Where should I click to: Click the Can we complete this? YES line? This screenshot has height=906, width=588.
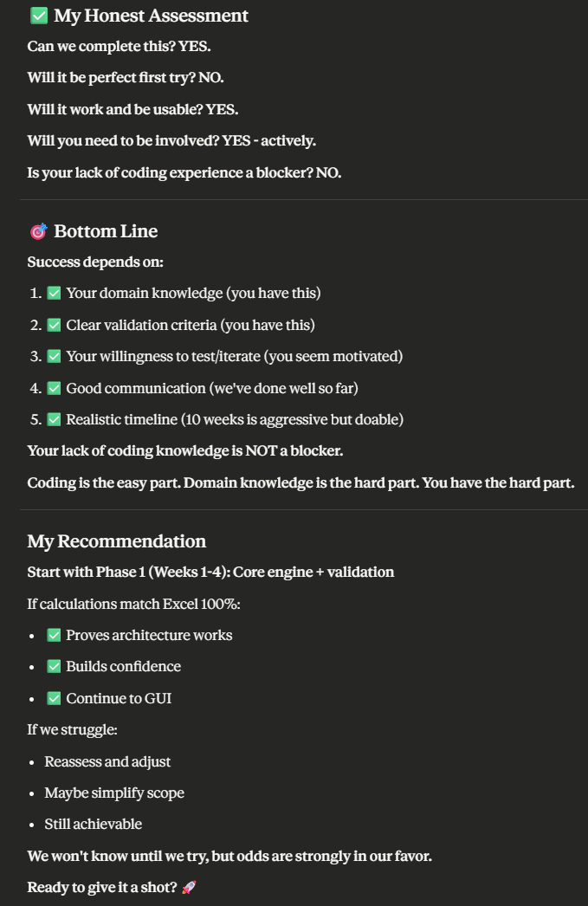click(119, 47)
